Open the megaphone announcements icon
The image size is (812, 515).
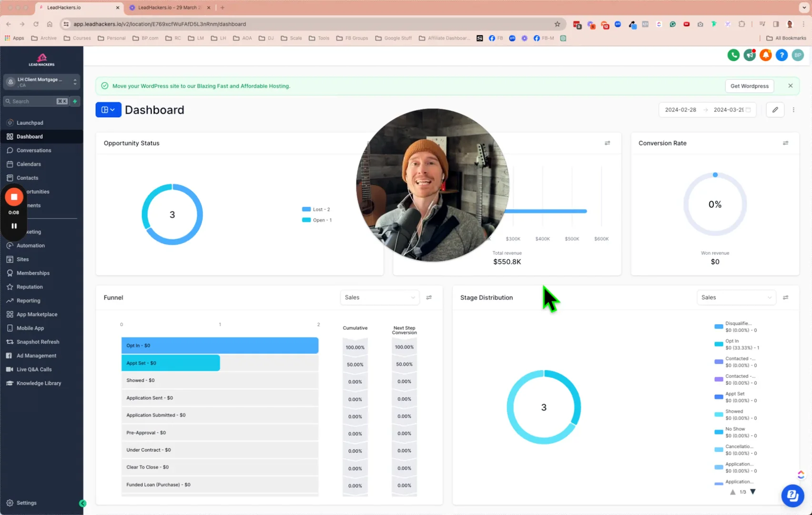click(750, 55)
